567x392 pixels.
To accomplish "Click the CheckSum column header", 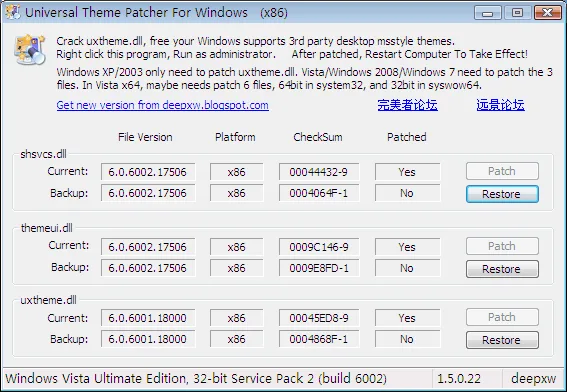I will (318, 137).
